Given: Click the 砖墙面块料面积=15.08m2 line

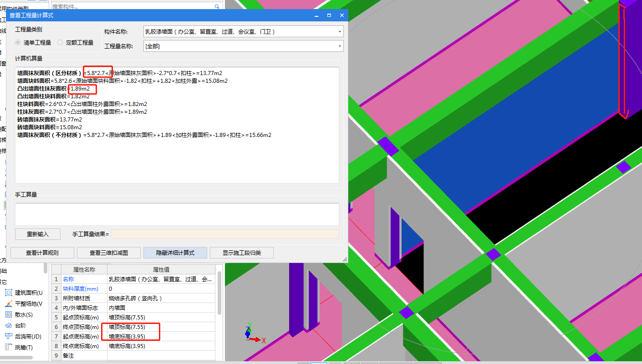Looking at the screenshot, I should (x=50, y=127).
